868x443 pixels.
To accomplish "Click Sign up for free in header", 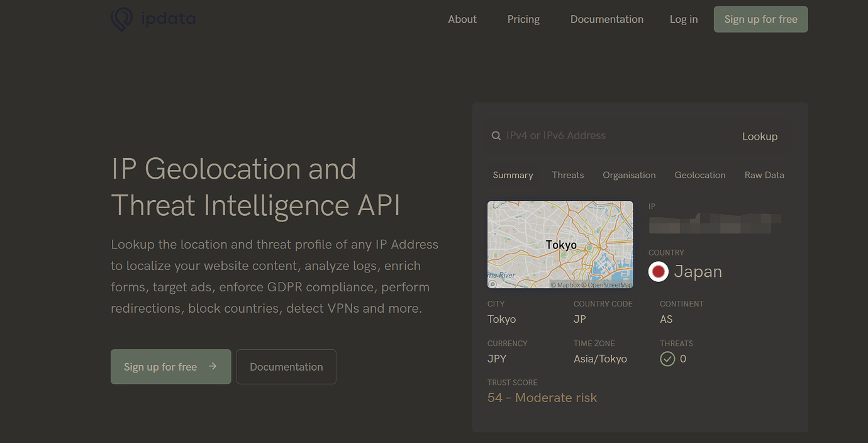I will pos(761,20).
